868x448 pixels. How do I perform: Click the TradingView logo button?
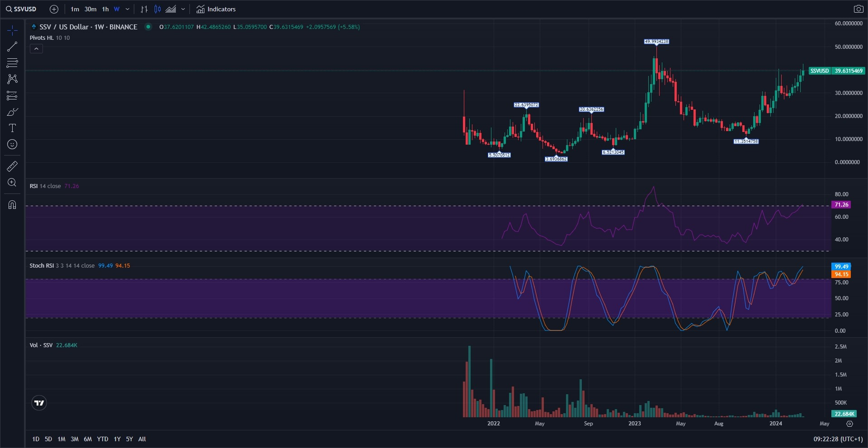39,403
